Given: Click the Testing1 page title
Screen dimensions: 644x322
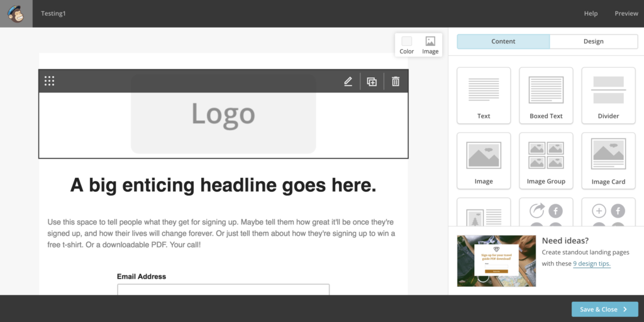Looking at the screenshot, I should (x=53, y=14).
